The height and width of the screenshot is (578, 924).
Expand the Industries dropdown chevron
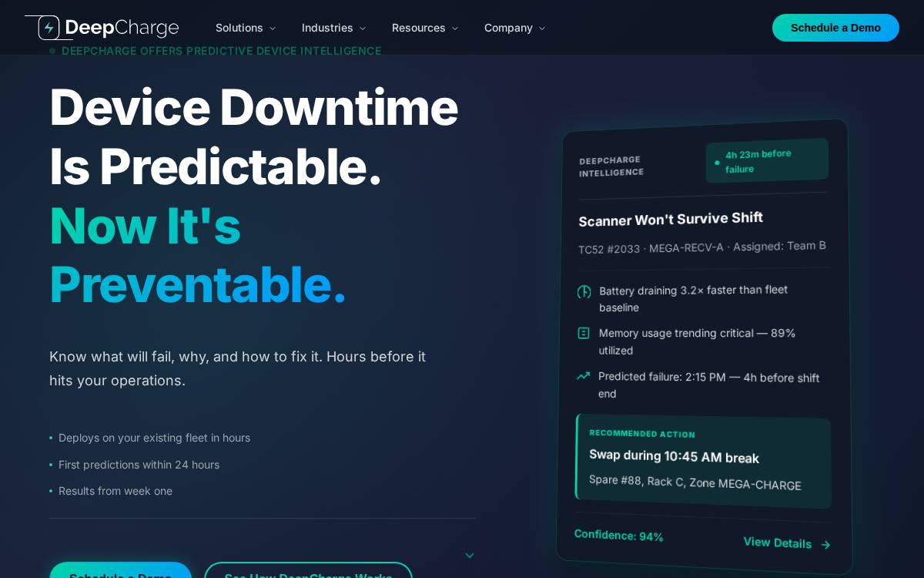(x=363, y=29)
